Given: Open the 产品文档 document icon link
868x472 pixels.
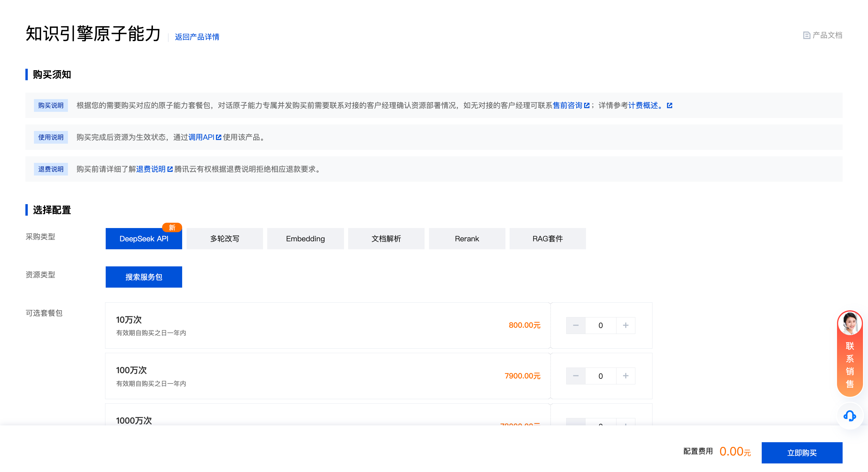Looking at the screenshot, I should click(x=806, y=35).
